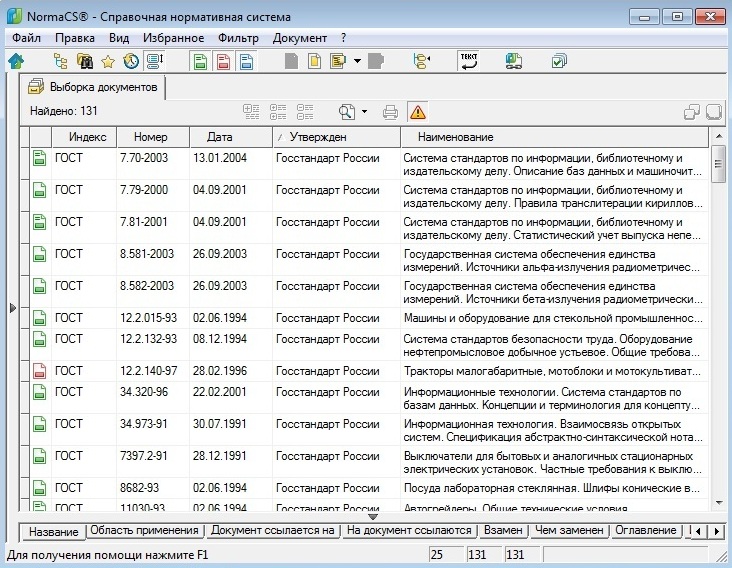Click green document icon of ГОСТ 34.320-96
732x568 pixels.
click(40, 392)
